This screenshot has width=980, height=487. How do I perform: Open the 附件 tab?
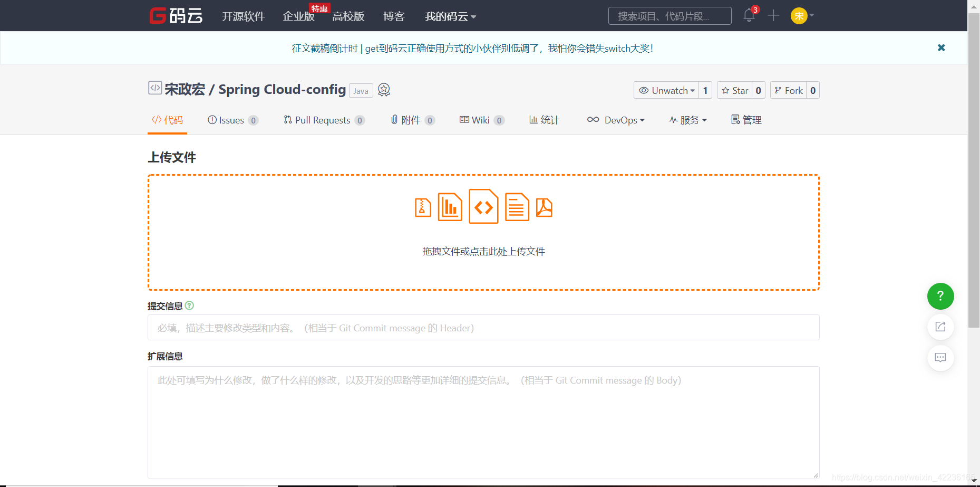tap(412, 120)
